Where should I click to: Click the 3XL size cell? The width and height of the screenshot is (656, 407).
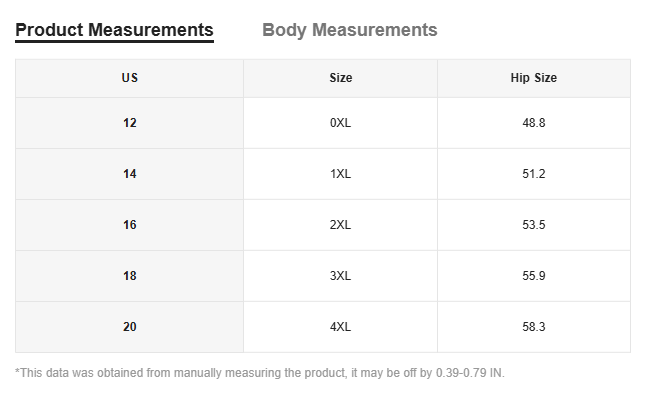point(340,276)
